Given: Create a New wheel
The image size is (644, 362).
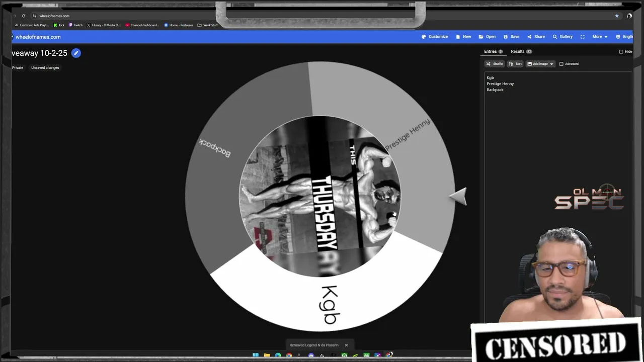Looking at the screenshot, I should click(463, 37).
